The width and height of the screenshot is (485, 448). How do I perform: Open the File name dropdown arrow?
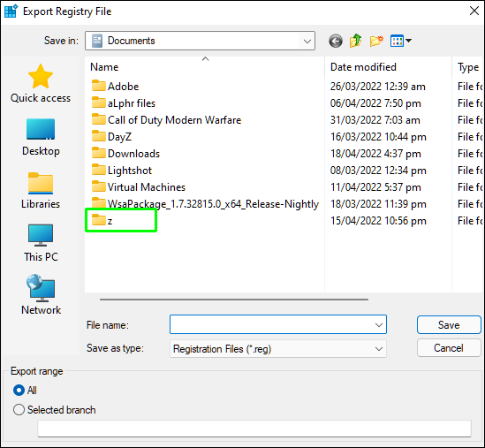(x=379, y=325)
